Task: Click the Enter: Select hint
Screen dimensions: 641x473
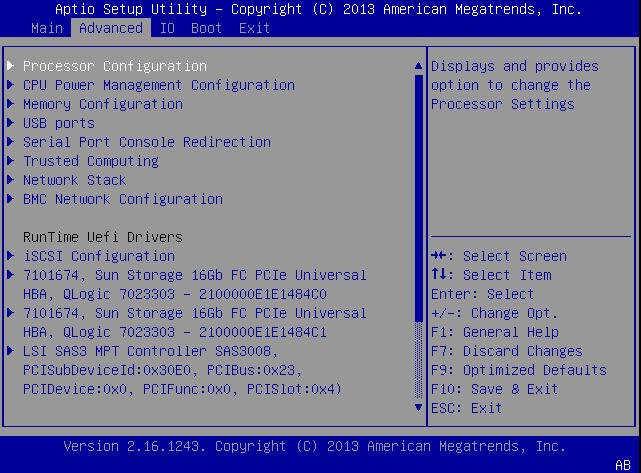Action: pos(482,294)
